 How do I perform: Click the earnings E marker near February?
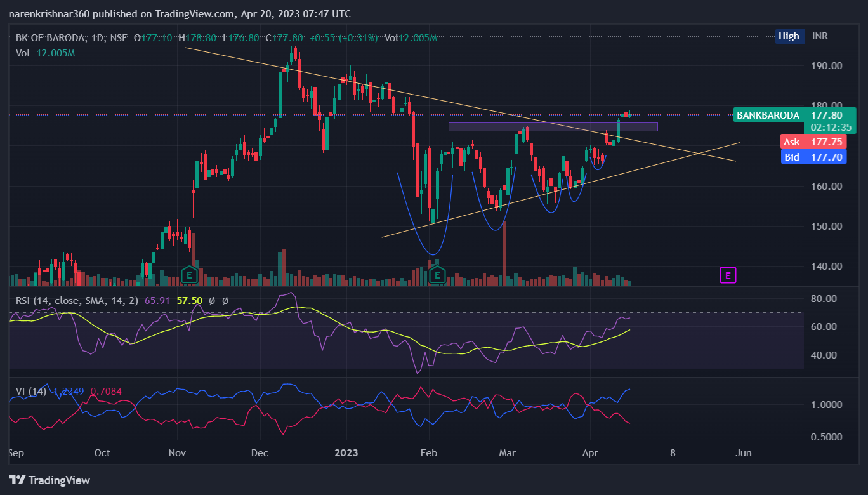click(x=437, y=275)
